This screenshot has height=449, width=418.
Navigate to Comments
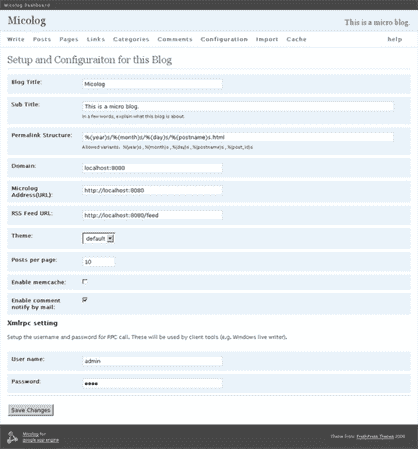(175, 39)
